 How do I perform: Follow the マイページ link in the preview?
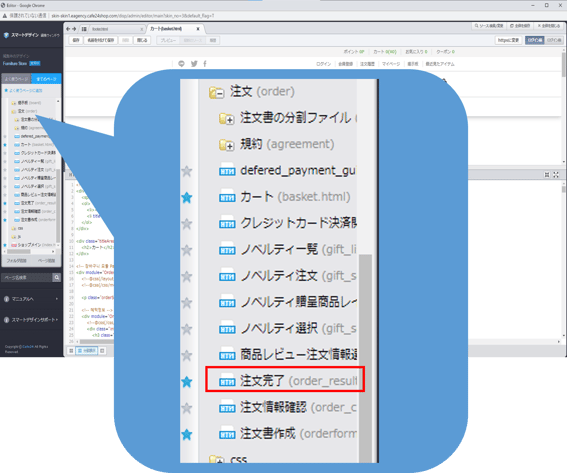[x=391, y=64]
